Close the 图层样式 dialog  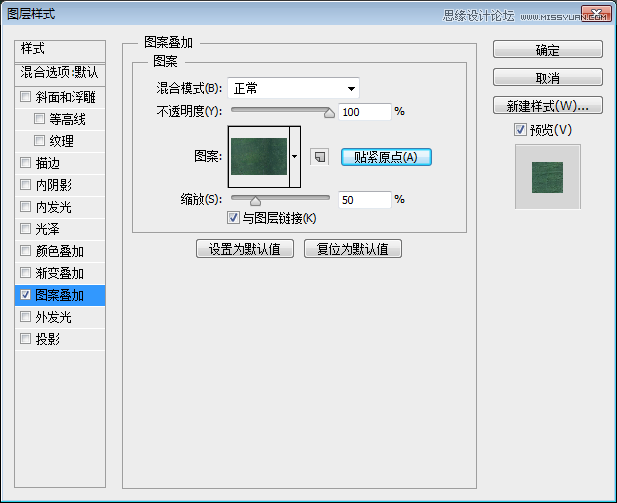(x=596, y=13)
